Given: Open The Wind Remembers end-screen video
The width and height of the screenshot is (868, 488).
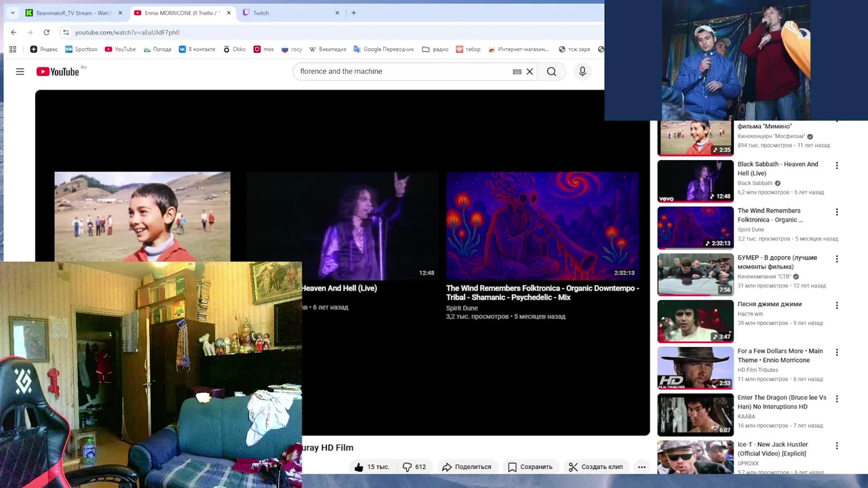Looking at the screenshot, I should click(542, 226).
